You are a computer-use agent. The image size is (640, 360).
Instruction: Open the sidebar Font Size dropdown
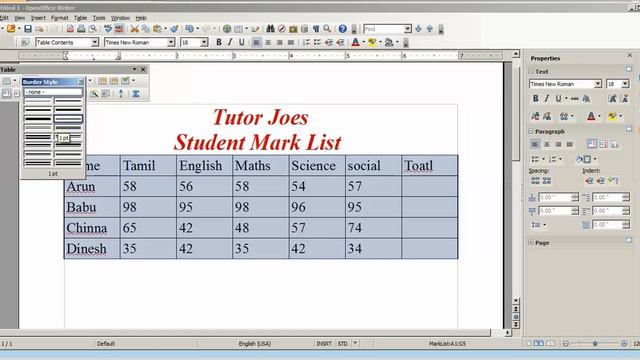625,84
